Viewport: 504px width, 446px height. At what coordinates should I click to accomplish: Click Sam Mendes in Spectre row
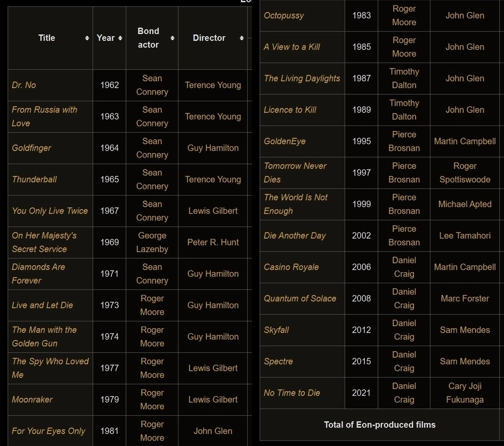tap(465, 361)
